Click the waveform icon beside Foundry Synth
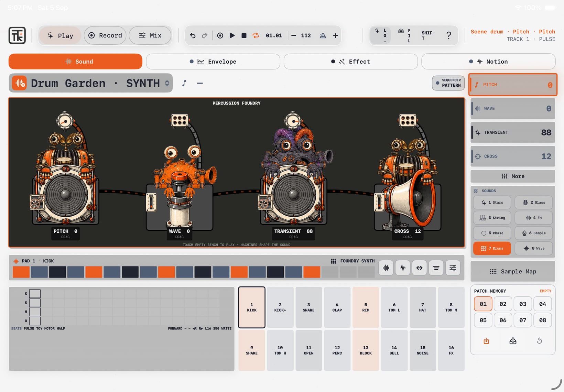The width and height of the screenshot is (564, 392). (x=386, y=268)
